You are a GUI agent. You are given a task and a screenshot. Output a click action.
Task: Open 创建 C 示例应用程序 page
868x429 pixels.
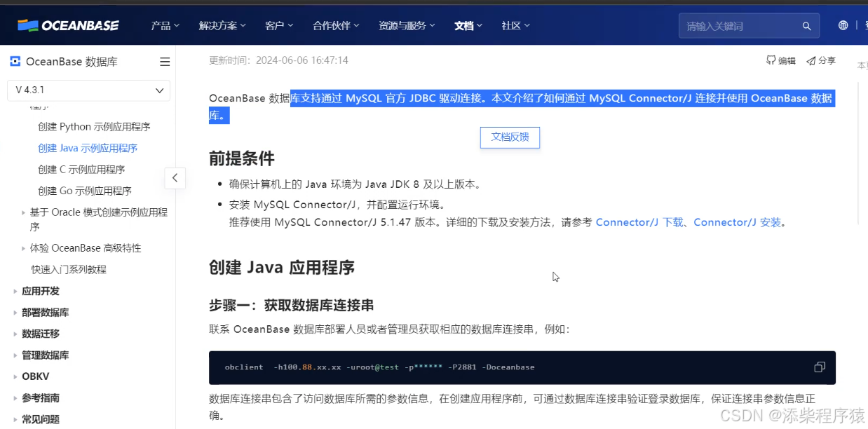coord(81,170)
